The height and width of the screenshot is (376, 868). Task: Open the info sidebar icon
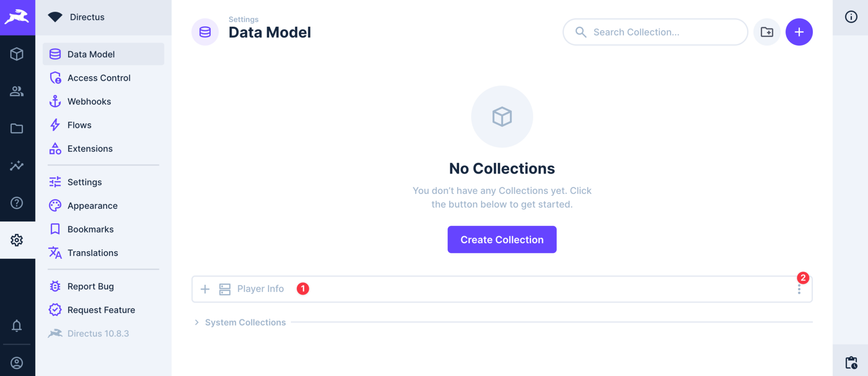[x=851, y=17]
